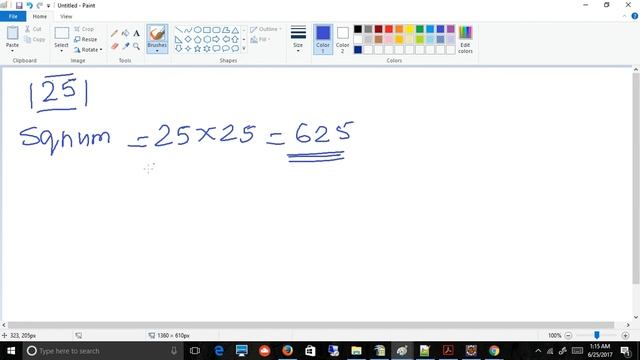Expand the Shapes gallery more arrow
Viewport: 640px width, 360px height.
tap(244, 49)
